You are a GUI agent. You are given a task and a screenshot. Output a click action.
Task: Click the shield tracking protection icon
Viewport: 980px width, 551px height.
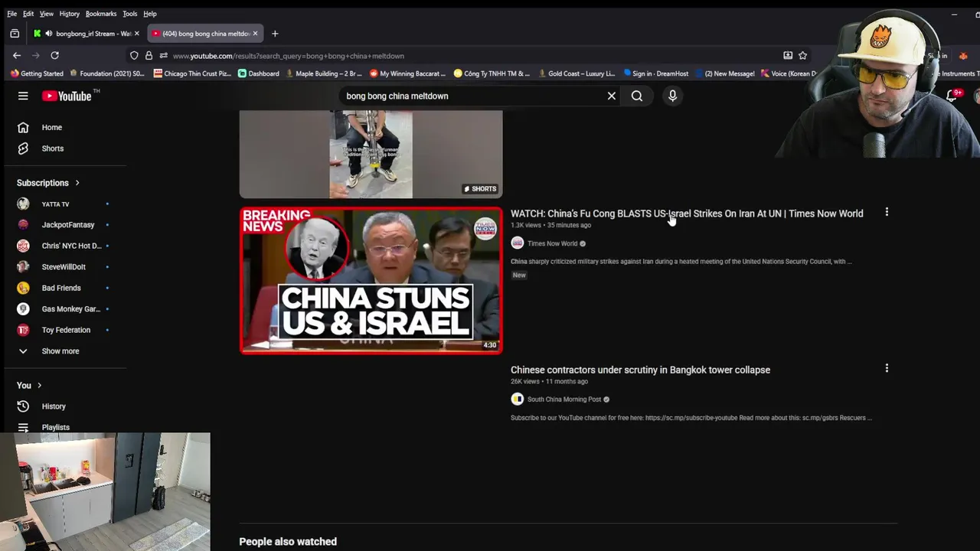coord(134,55)
